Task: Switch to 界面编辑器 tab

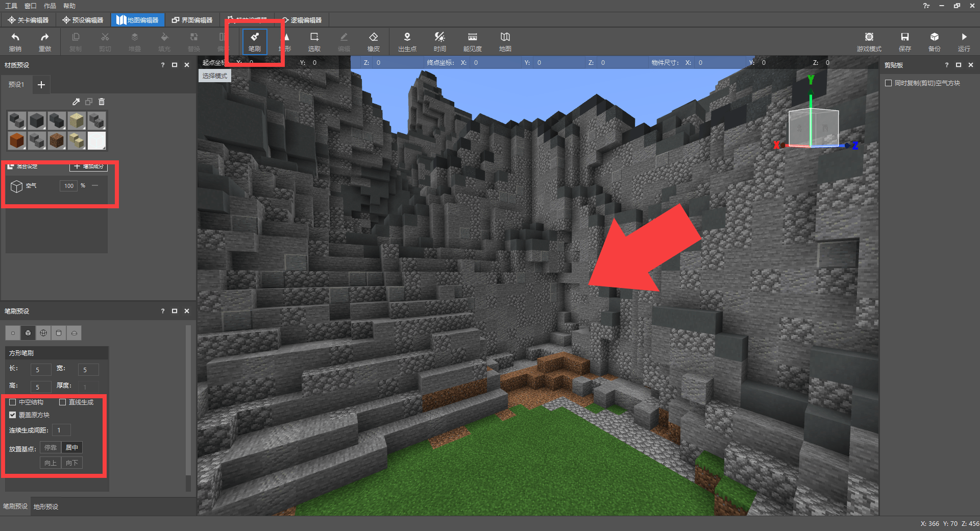Action: click(192, 20)
